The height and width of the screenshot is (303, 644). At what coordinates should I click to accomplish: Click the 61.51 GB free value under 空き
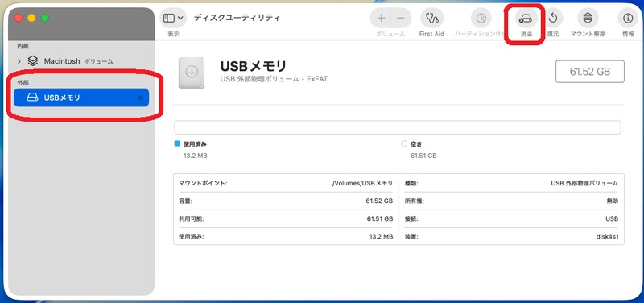pos(423,156)
